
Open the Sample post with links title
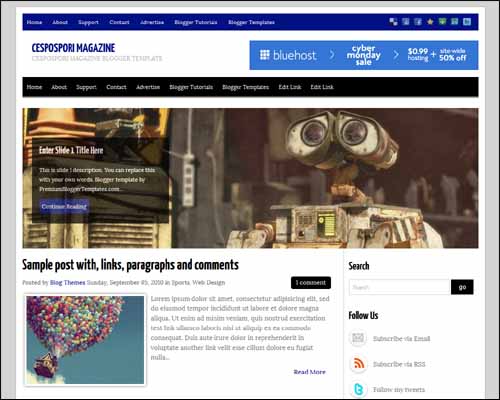(130, 265)
